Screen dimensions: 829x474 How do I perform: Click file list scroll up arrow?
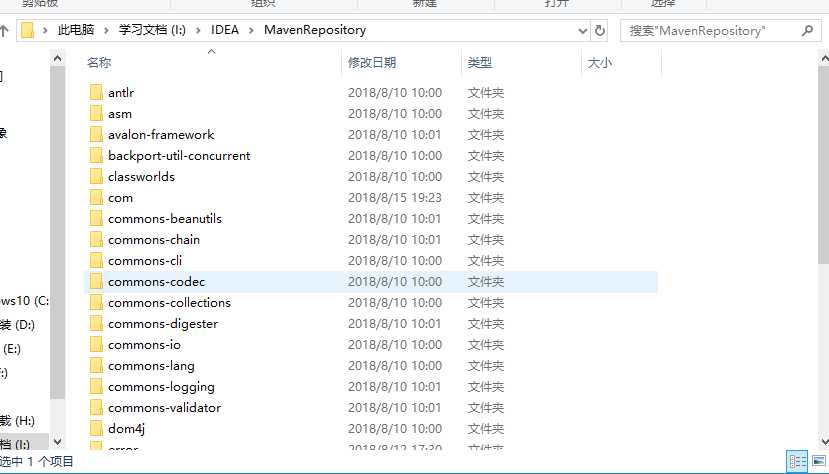pyautogui.click(x=824, y=58)
